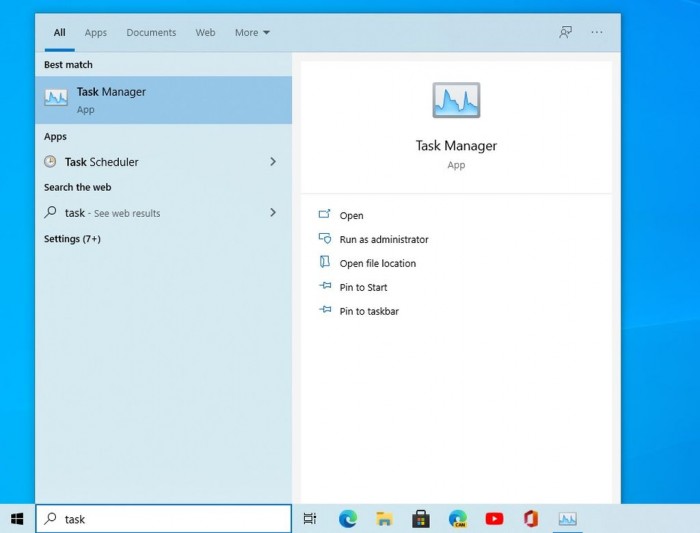This screenshot has width=700, height=533.
Task: Open the Office app on the taskbar
Action: pos(531,519)
